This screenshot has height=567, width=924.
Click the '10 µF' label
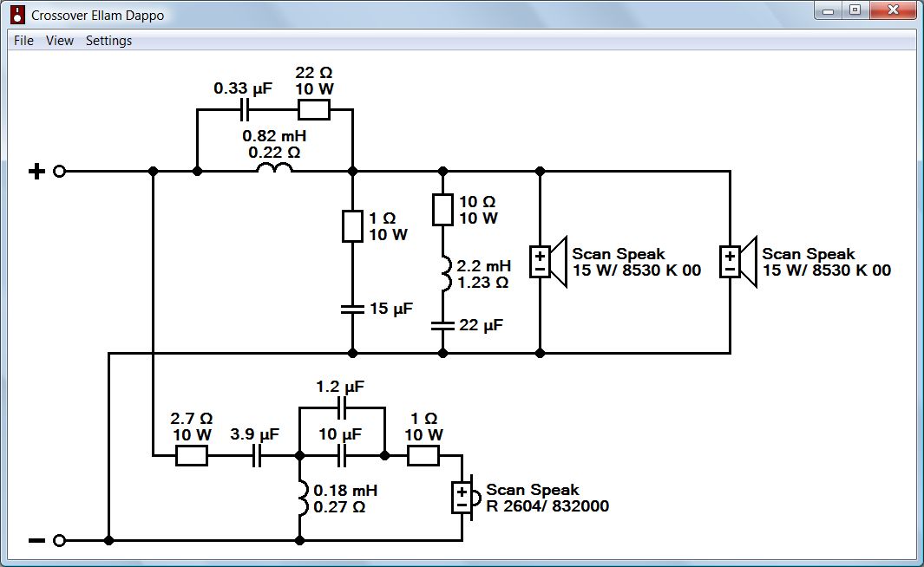[340, 434]
